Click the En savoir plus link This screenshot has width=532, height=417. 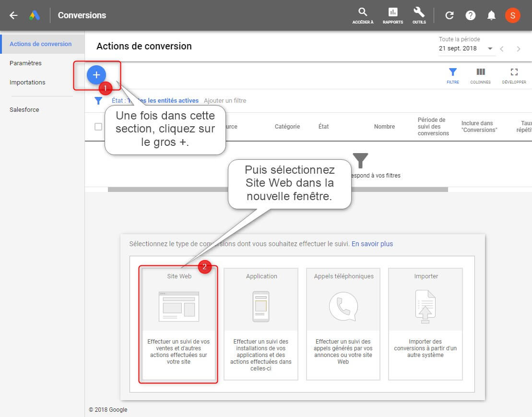(x=372, y=244)
